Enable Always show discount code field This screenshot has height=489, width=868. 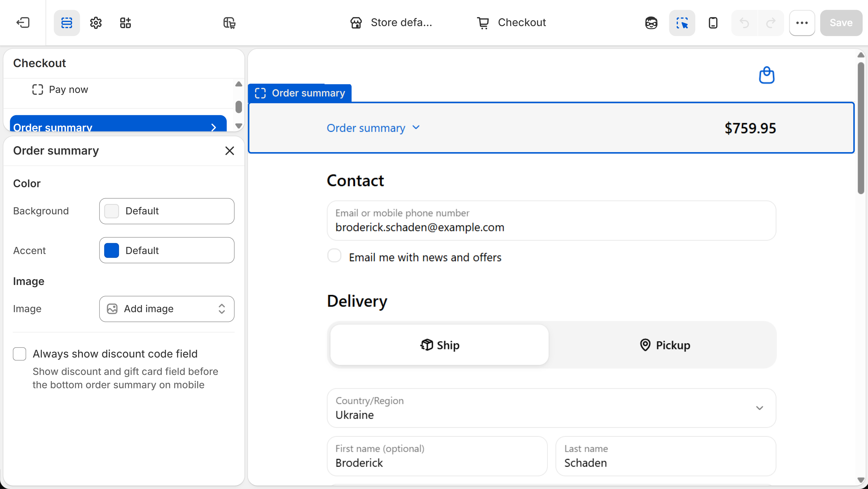click(20, 354)
